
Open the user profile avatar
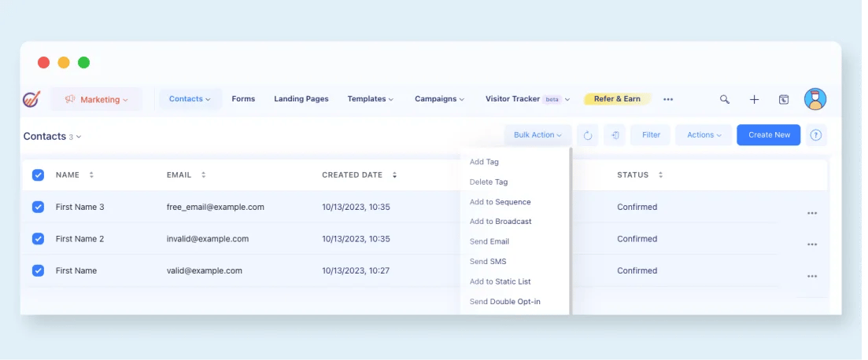tap(814, 100)
